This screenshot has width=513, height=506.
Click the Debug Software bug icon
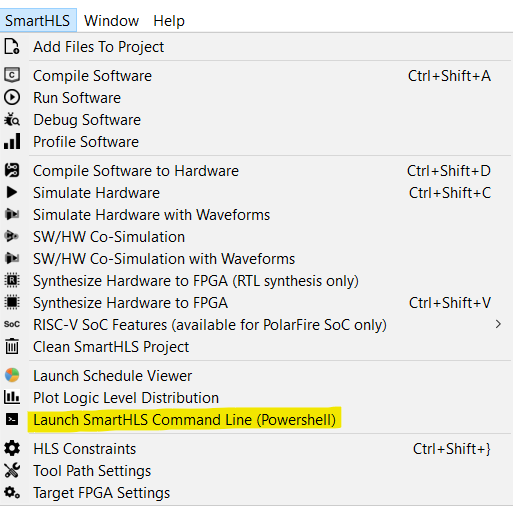(12, 119)
